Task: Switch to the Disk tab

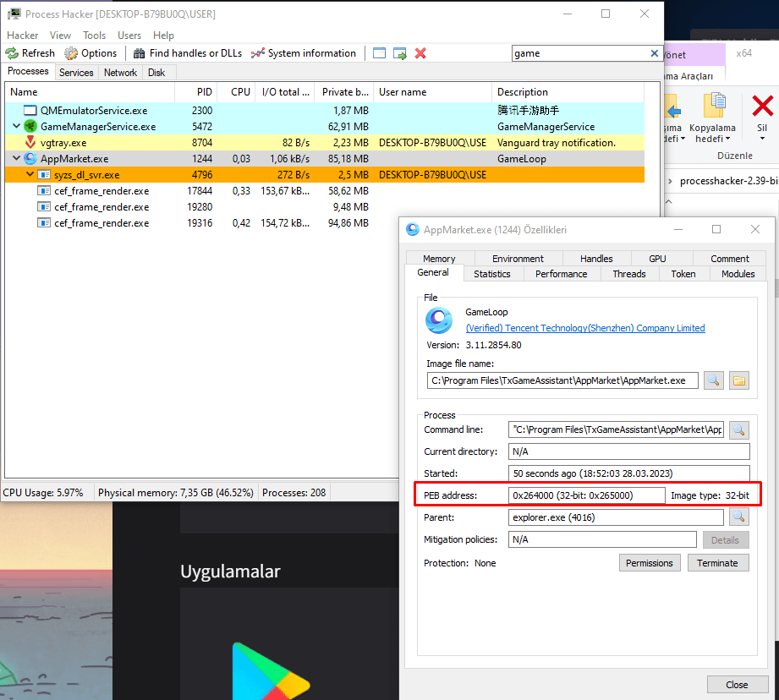Action: (x=156, y=73)
